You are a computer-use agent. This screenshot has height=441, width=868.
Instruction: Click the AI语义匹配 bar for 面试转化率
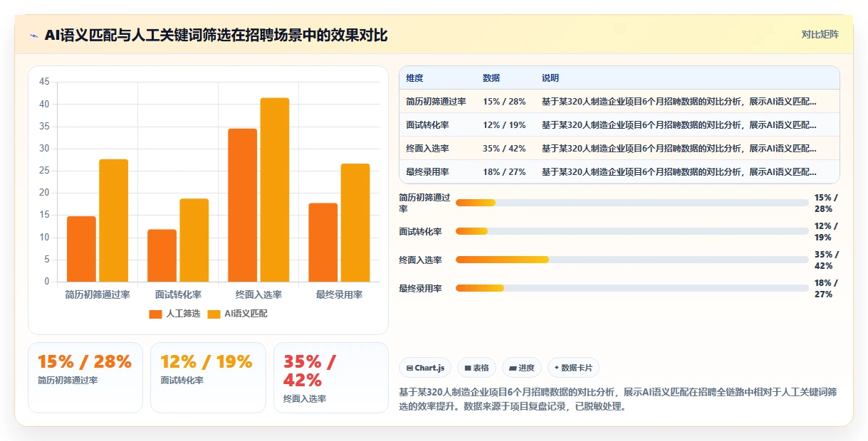(194, 240)
